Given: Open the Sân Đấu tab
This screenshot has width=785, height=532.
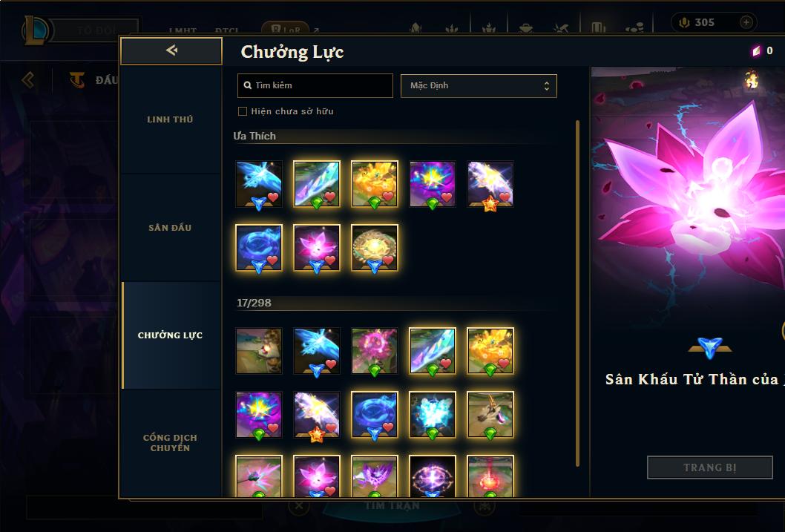Looking at the screenshot, I should pyautogui.click(x=170, y=228).
